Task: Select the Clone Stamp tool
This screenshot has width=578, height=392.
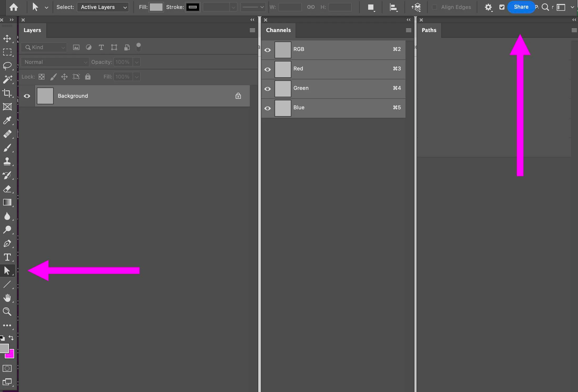Action: (x=7, y=161)
